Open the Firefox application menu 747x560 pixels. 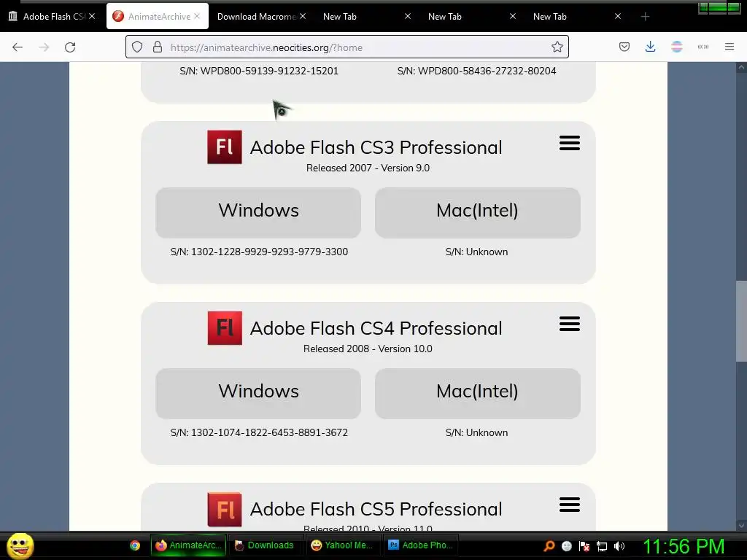point(729,47)
